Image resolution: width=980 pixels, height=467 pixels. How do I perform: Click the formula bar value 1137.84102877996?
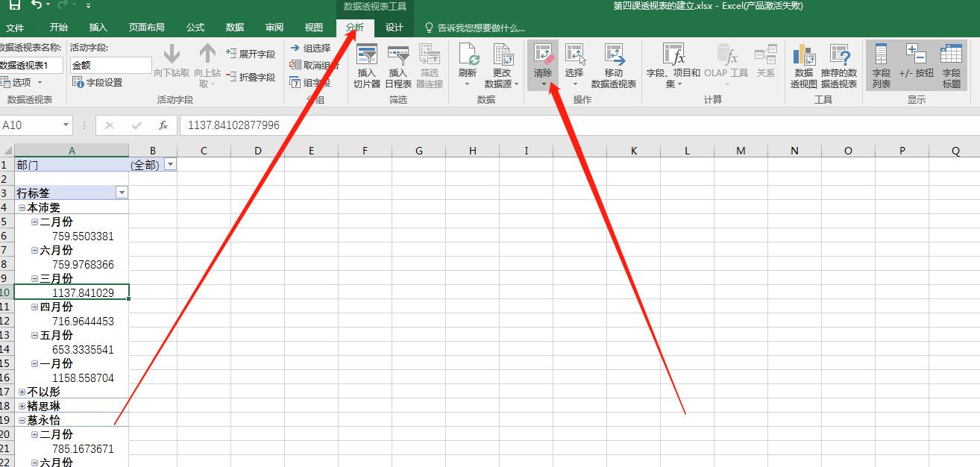(x=234, y=125)
